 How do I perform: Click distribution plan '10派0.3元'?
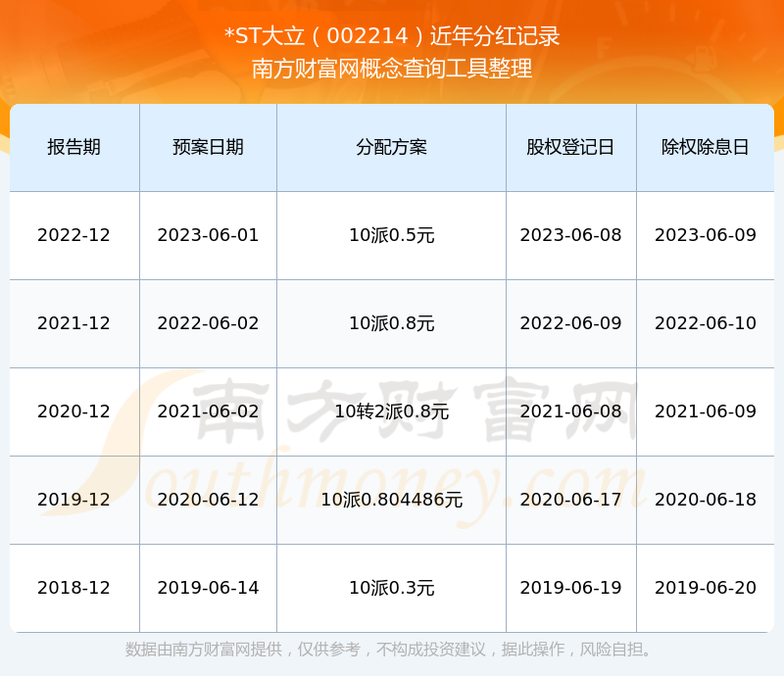(x=391, y=587)
